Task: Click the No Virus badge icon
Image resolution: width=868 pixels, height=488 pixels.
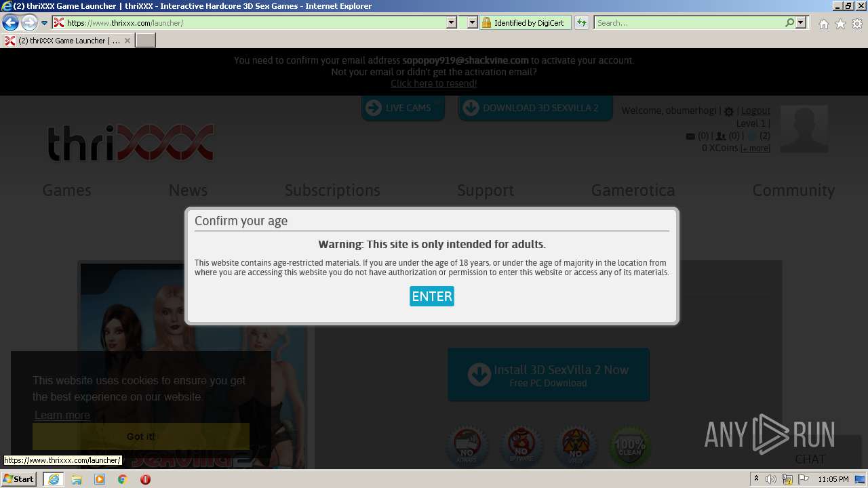Action: (575, 446)
